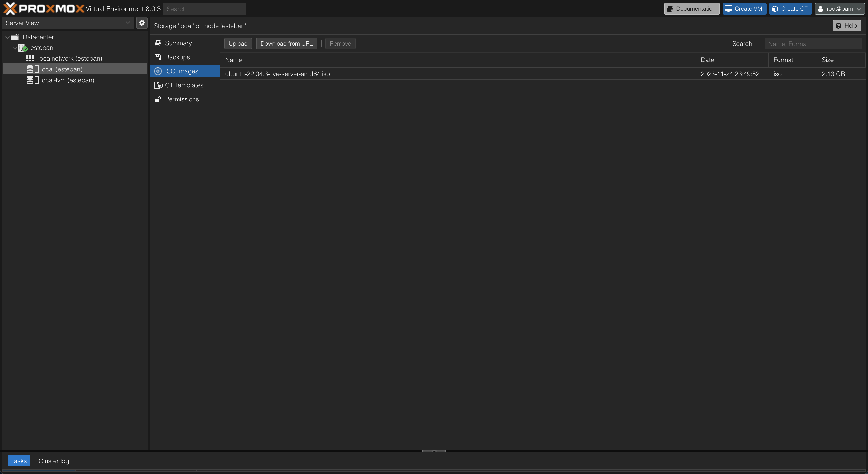This screenshot has height=474, width=868.
Task: Click the Datacenter server icon
Action: 15,37
